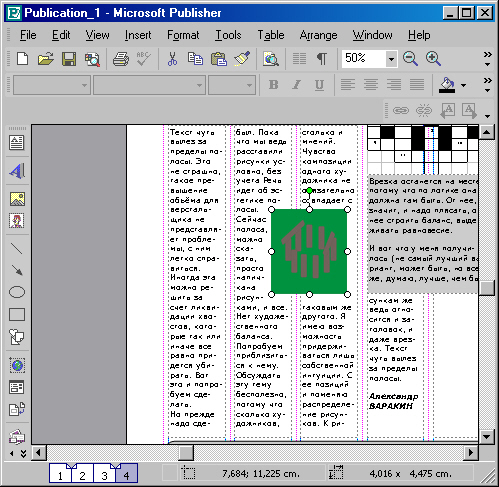Click the Fill Color paint bucket

tap(447, 85)
